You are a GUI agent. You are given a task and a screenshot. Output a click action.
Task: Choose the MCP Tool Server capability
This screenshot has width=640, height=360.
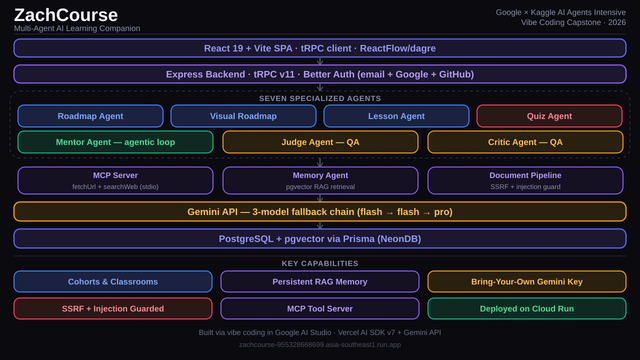tap(320, 309)
